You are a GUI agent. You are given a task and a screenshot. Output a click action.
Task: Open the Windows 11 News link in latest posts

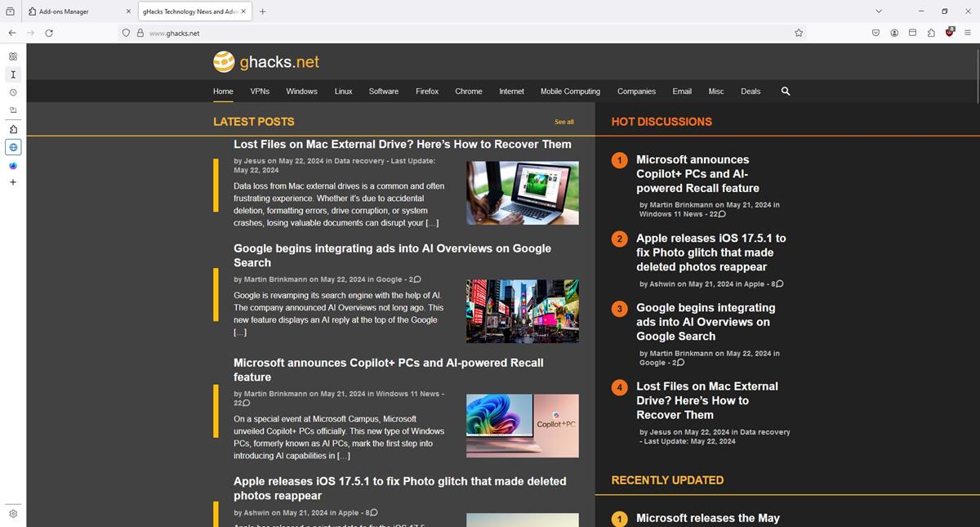[408, 394]
